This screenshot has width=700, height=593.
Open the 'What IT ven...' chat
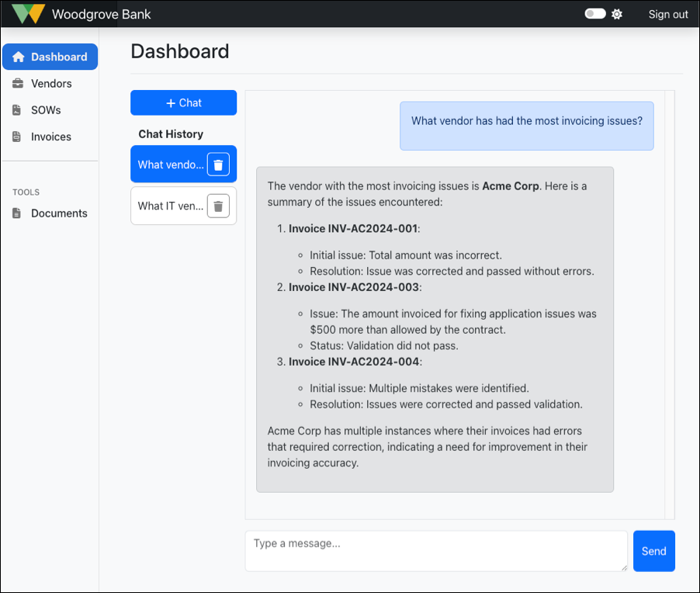point(171,206)
